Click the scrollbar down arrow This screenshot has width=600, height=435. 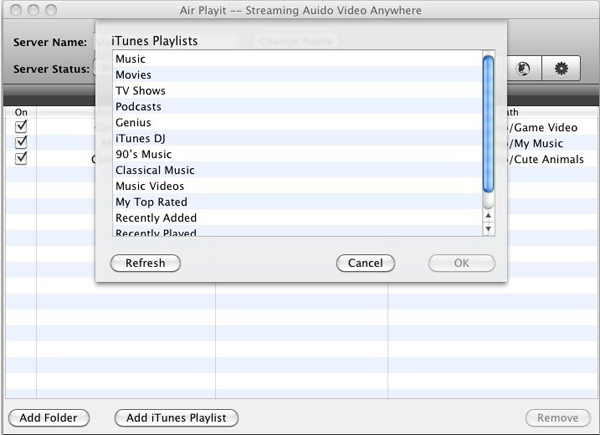(488, 229)
